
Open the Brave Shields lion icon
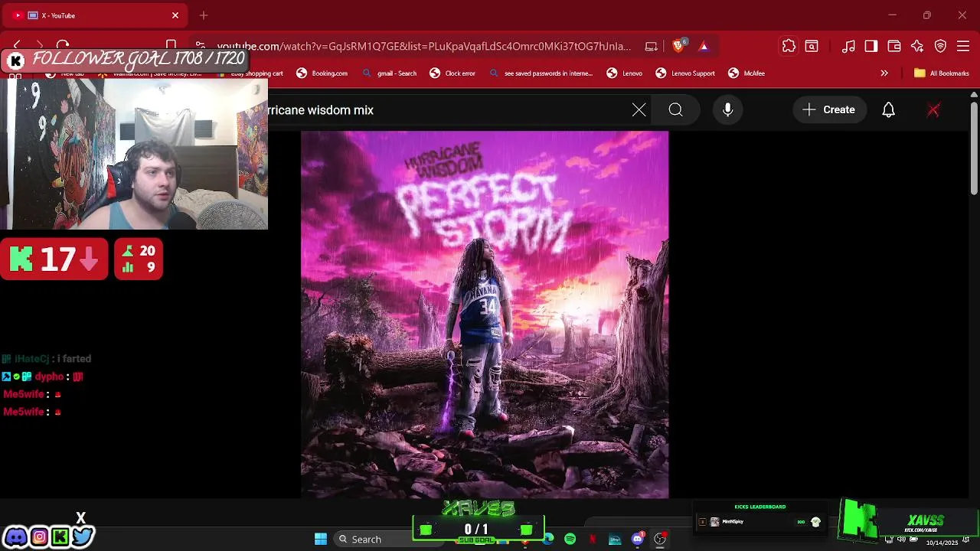pyautogui.click(x=678, y=46)
